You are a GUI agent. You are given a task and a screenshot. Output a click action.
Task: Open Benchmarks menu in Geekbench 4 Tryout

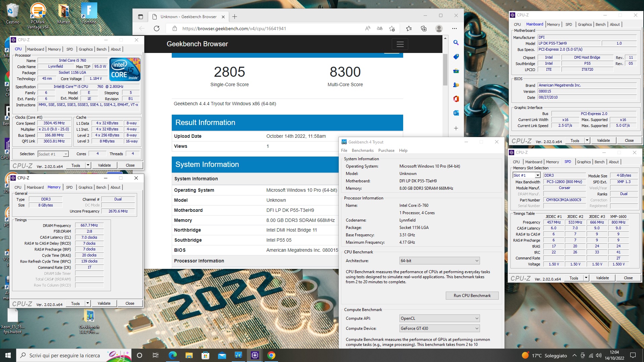coord(363,150)
